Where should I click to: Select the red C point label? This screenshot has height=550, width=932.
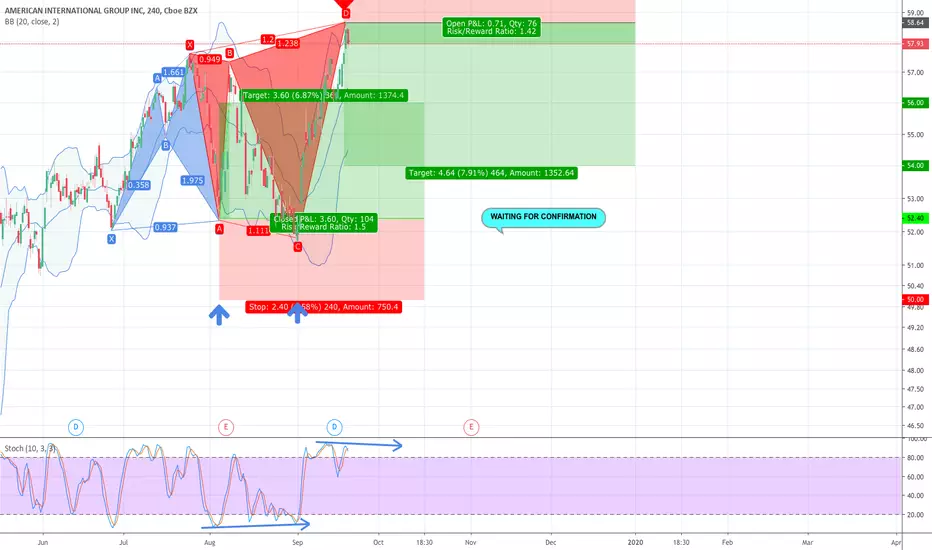(298, 247)
